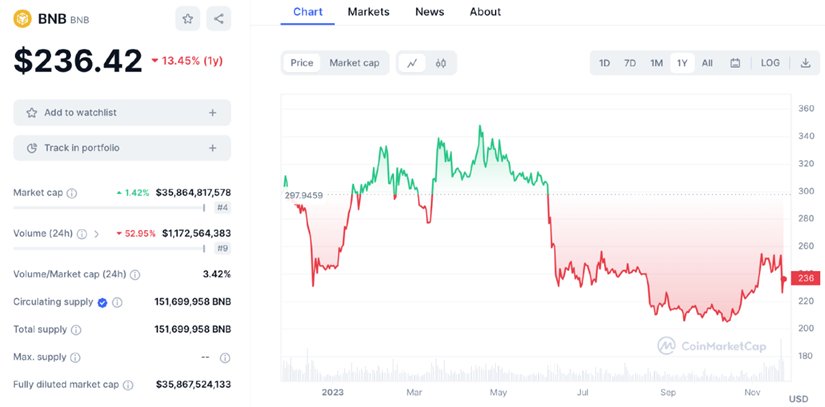Viewport: 825px width, 407px height.
Task: Show info for Fully diluted market cap
Action: (128, 385)
